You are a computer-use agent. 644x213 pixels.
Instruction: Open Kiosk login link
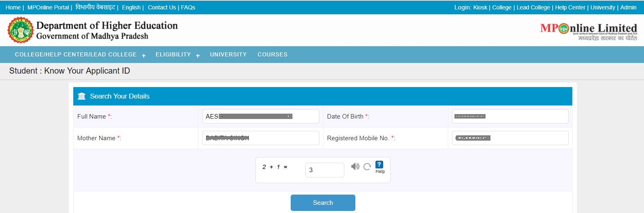pos(480,7)
